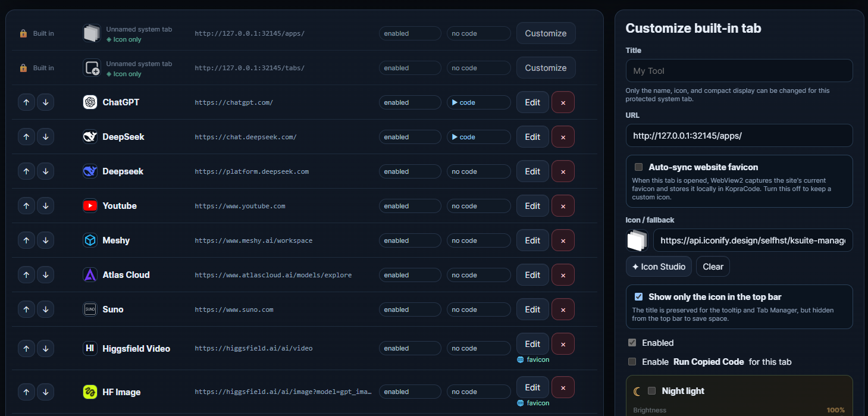868x416 pixels.
Task: Toggle Auto-sync website favicon checkbox
Action: point(638,167)
